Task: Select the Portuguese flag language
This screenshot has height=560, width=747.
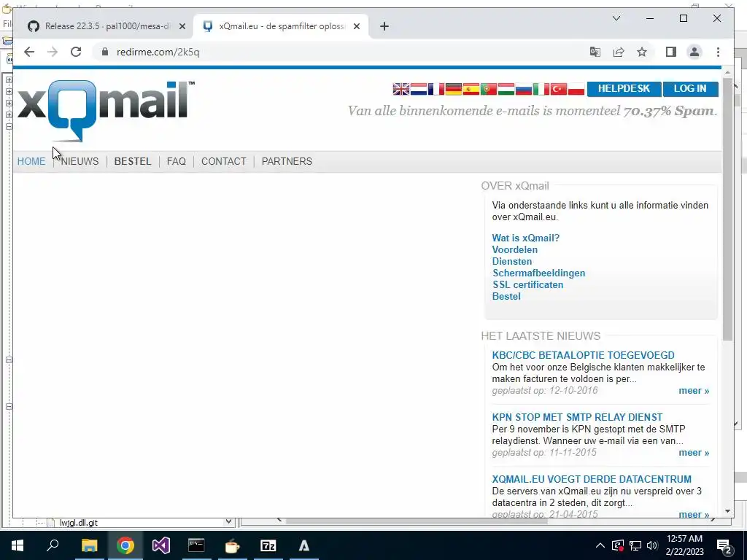Action: click(x=488, y=89)
